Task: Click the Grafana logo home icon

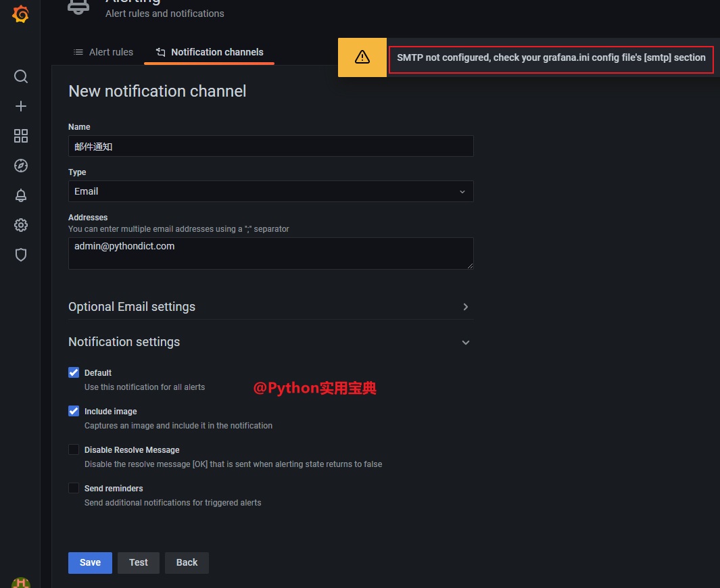Action: [21, 14]
